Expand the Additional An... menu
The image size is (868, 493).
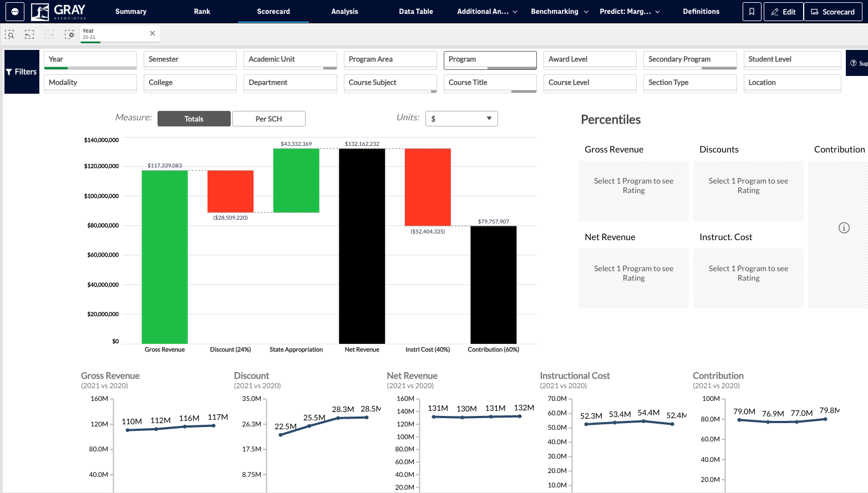(x=487, y=12)
